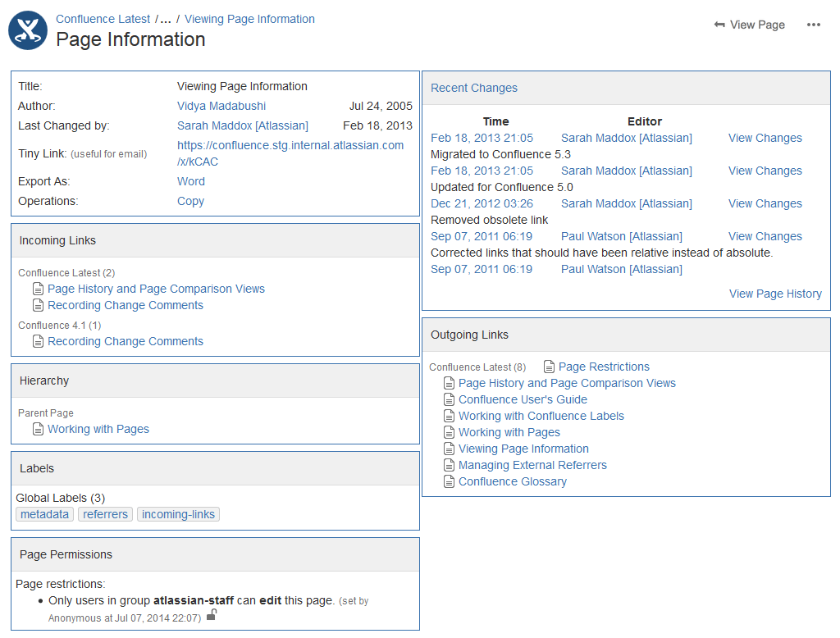Click page icon beside incoming Page History and Page Comparison Views

coord(38,289)
